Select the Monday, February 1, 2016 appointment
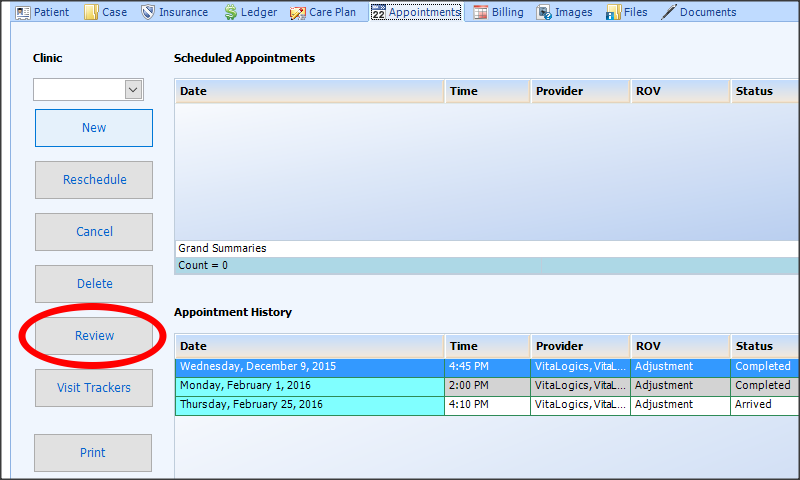800x480 pixels. (x=310, y=386)
